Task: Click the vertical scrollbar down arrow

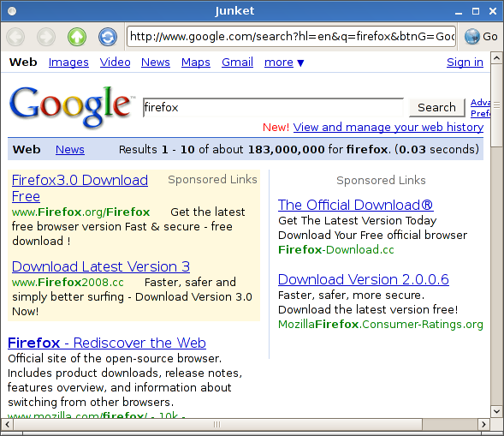Action: click(x=496, y=411)
